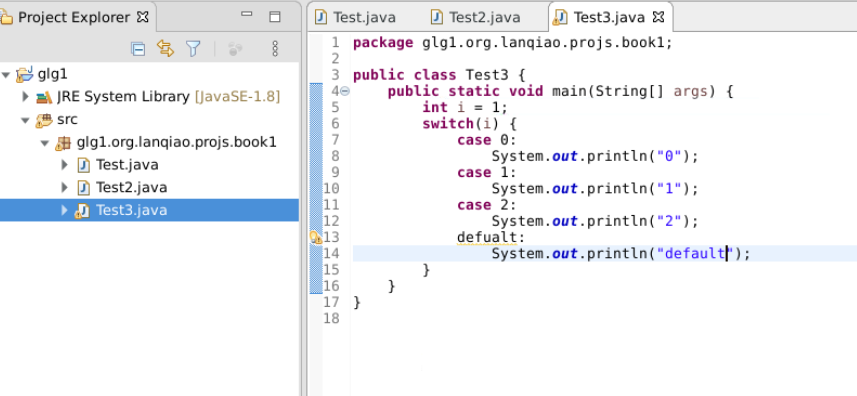This screenshot has width=857, height=396.
Task: Click the underlined defualt label in code
Action: (486, 237)
